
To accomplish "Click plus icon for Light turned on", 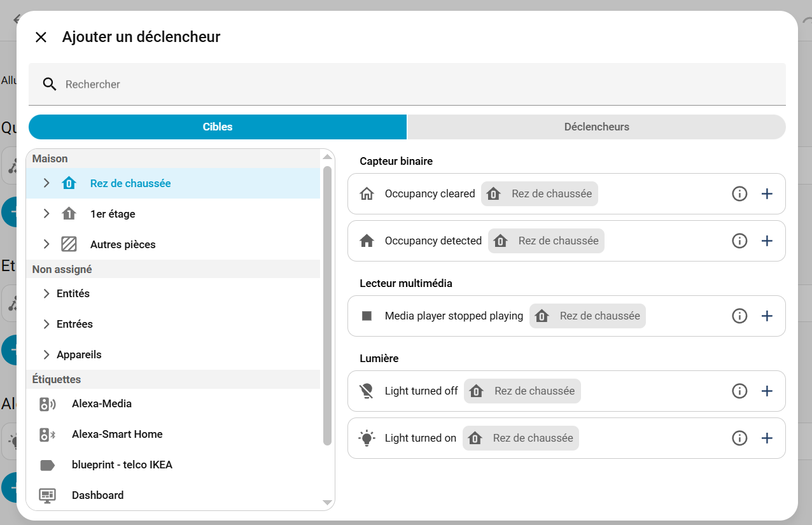I will [767, 438].
